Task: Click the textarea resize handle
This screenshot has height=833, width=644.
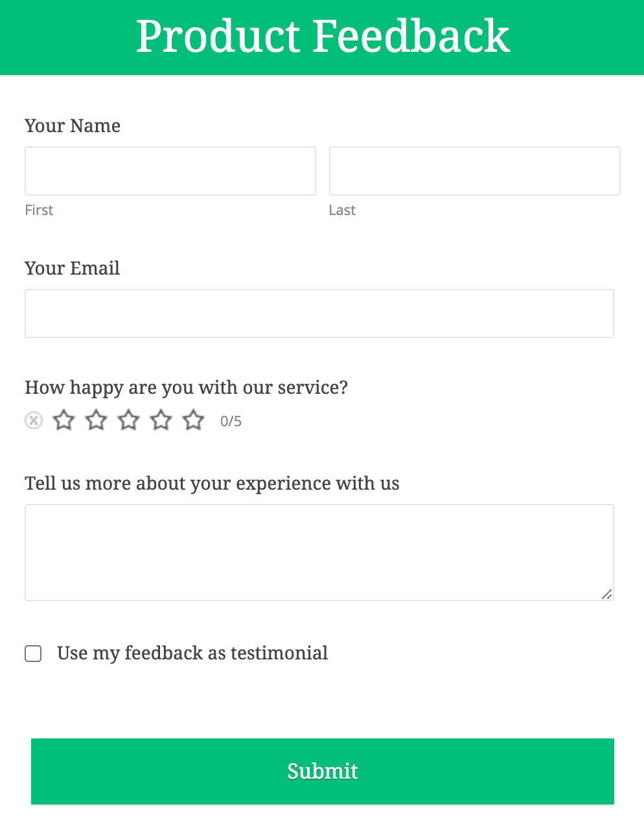Action: click(x=608, y=595)
